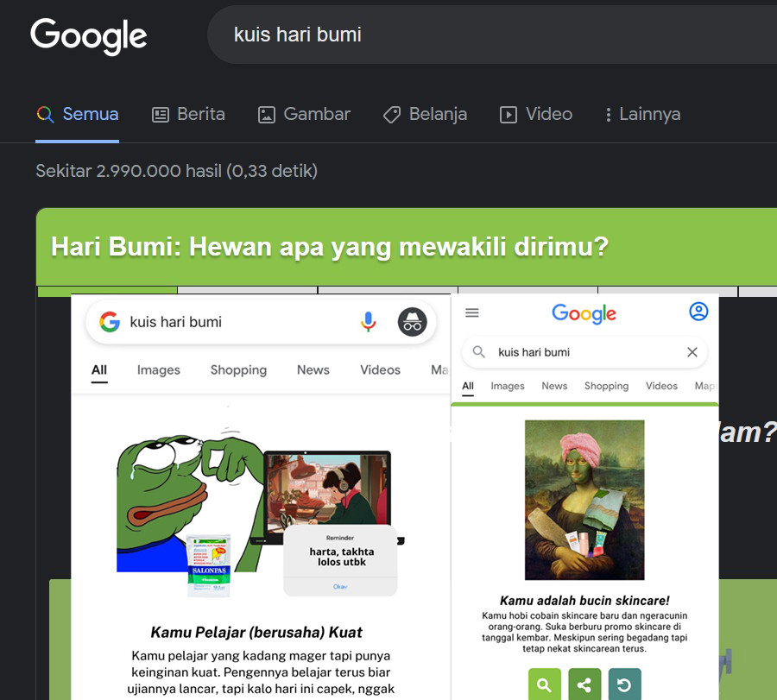Click the colorful G logo in the search bar
This screenshot has height=700, width=777.
pyautogui.click(x=110, y=321)
